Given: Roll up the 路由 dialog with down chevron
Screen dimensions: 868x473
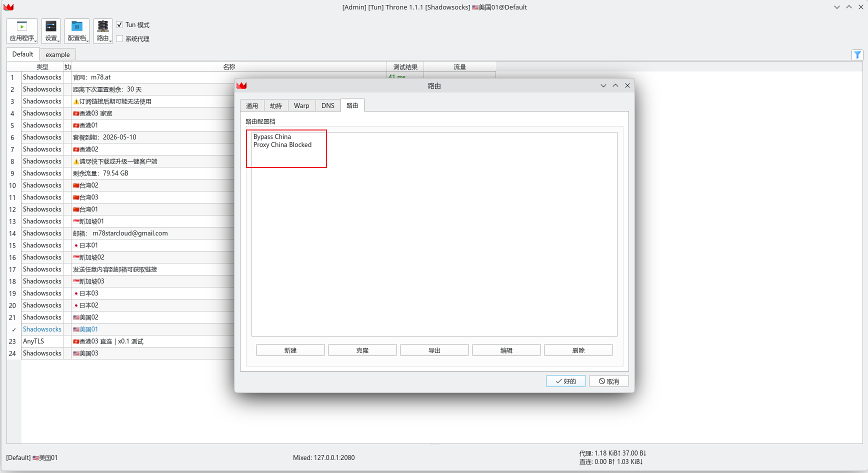Looking at the screenshot, I should click(x=603, y=85).
